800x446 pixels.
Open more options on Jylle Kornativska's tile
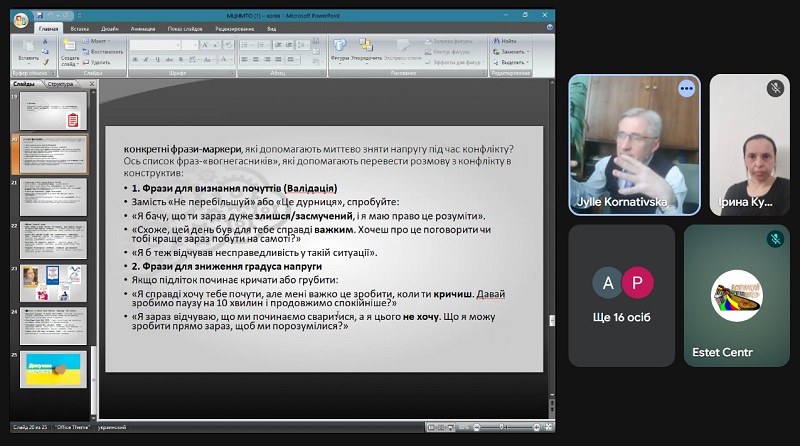pos(686,88)
